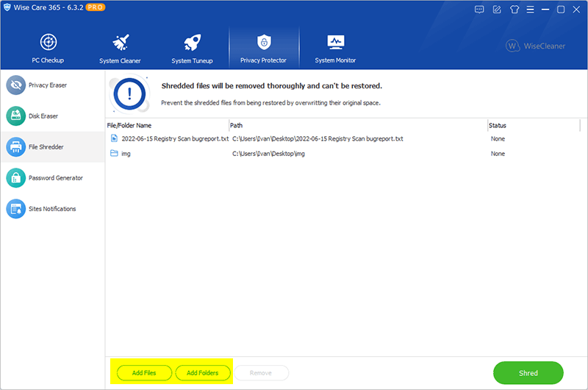Select the Sites Notifications icon

click(x=15, y=209)
